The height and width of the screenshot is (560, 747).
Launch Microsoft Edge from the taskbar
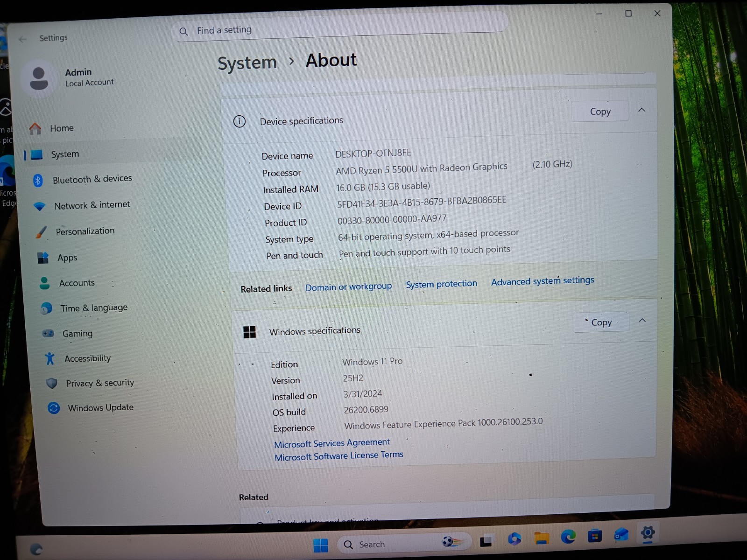(x=568, y=537)
